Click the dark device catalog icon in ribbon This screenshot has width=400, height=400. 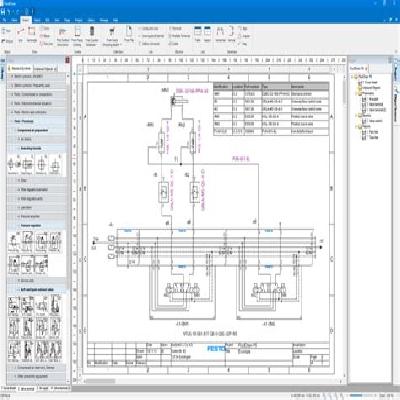pyautogui.click(x=92, y=32)
